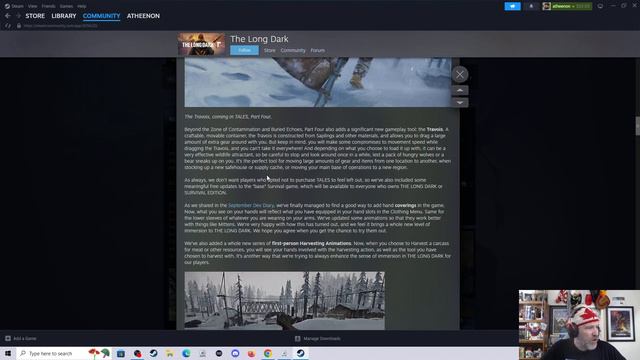The image size is (640, 360).
Task: Go forward with the forward arrow
Action: click(x=18, y=16)
